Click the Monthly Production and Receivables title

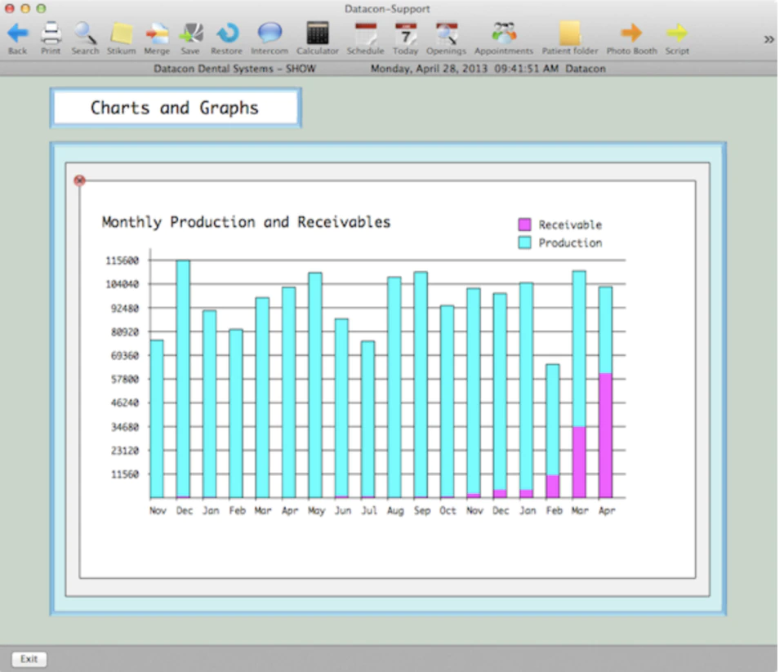click(246, 222)
